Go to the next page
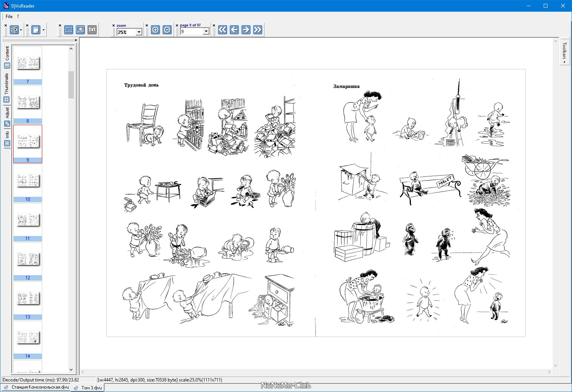572x392 pixels. 246,30
